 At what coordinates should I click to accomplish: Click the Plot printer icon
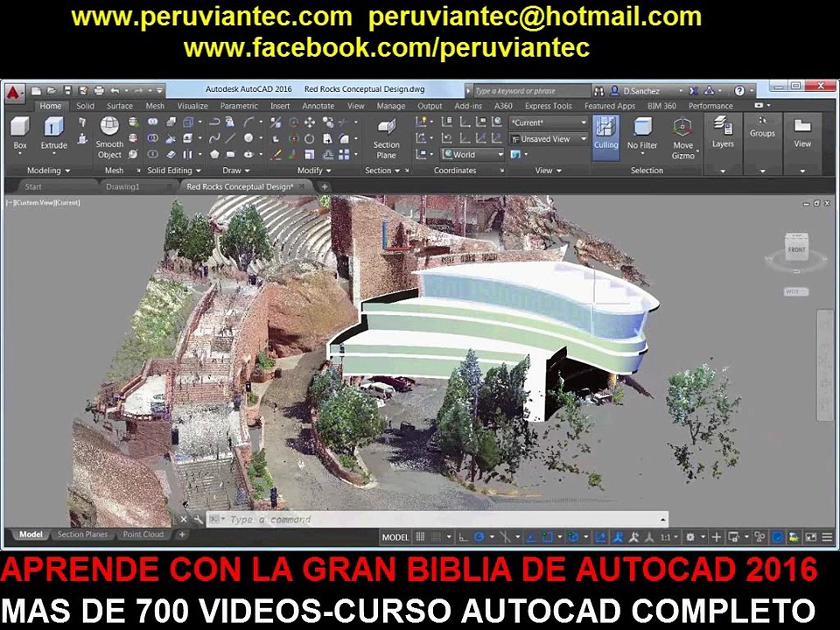coord(99,90)
